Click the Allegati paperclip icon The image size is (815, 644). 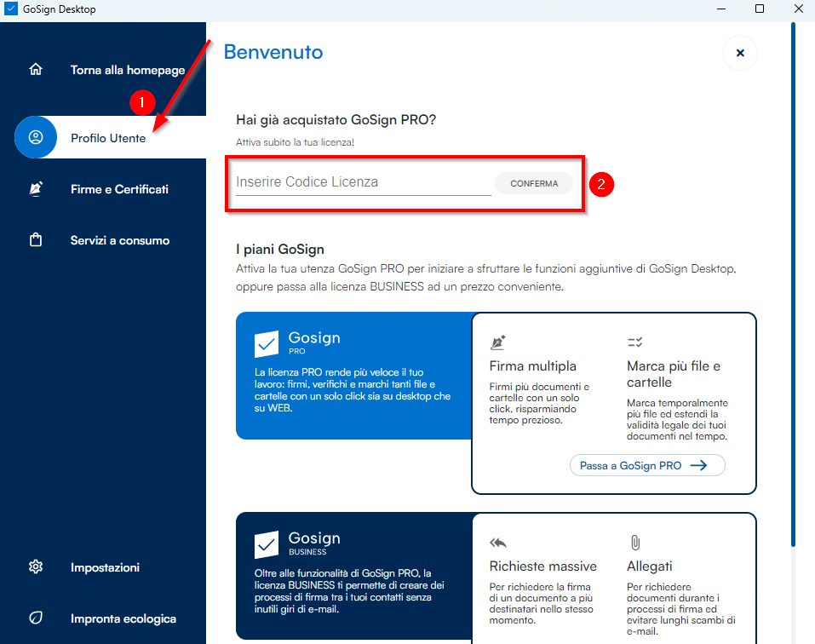point(634,543)
